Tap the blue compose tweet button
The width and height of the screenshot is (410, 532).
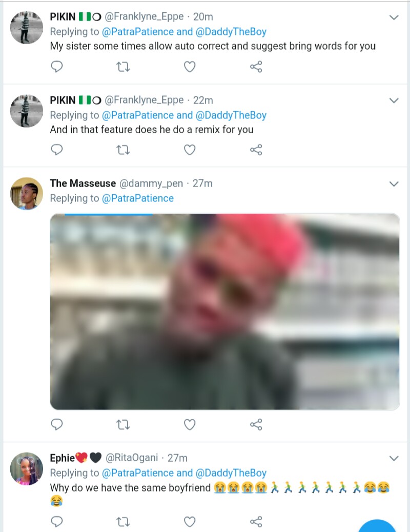tap(377, 526)
